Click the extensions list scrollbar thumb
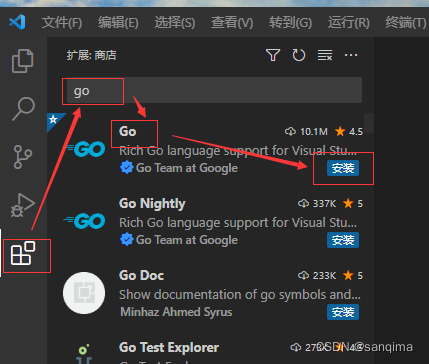The height and width of the screenshot is (364, 429). coord(369,123)
